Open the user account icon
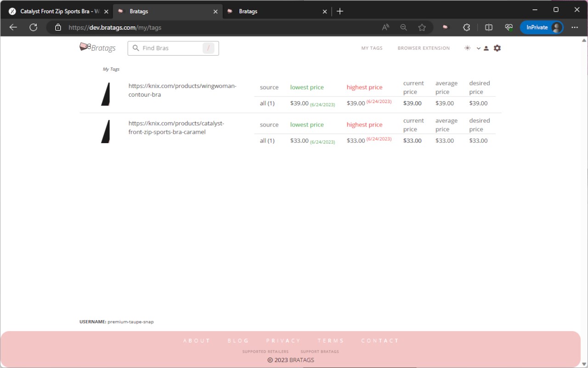The height and width of the screenshot is (368, 588). pos(486,48)
